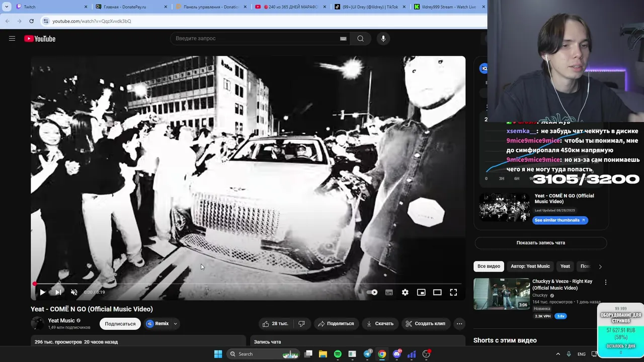Switch to Панель управления Donation tab
Image resolution: width=644 pixels, height=362 pixels.
click(x=210, y=7)
